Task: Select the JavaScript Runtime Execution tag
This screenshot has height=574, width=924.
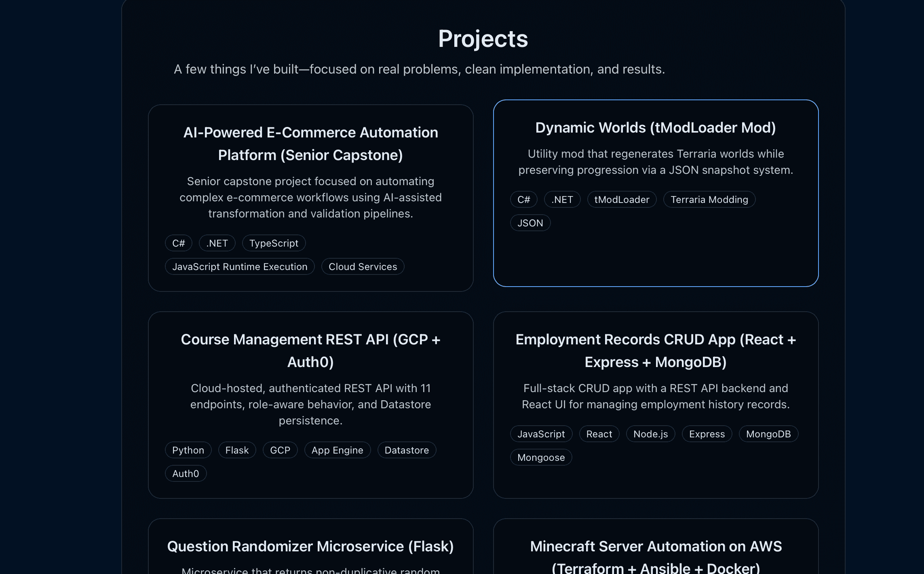Action: click(240, 266)
